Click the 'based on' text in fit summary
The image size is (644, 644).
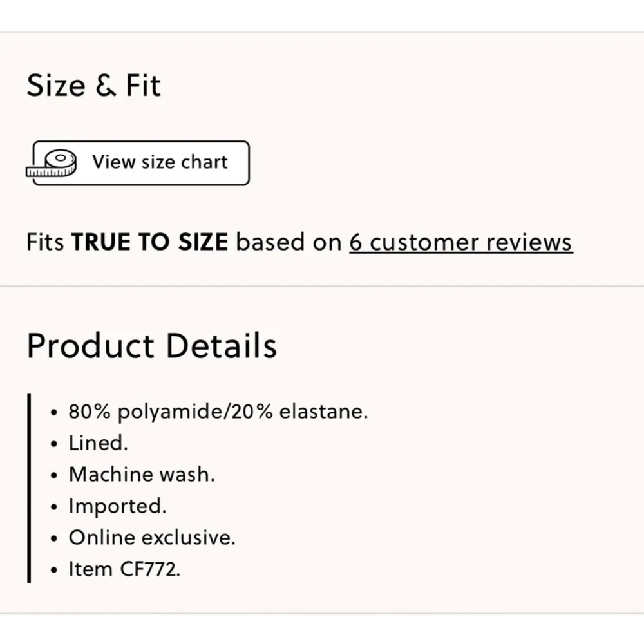(x=289, y=242)
